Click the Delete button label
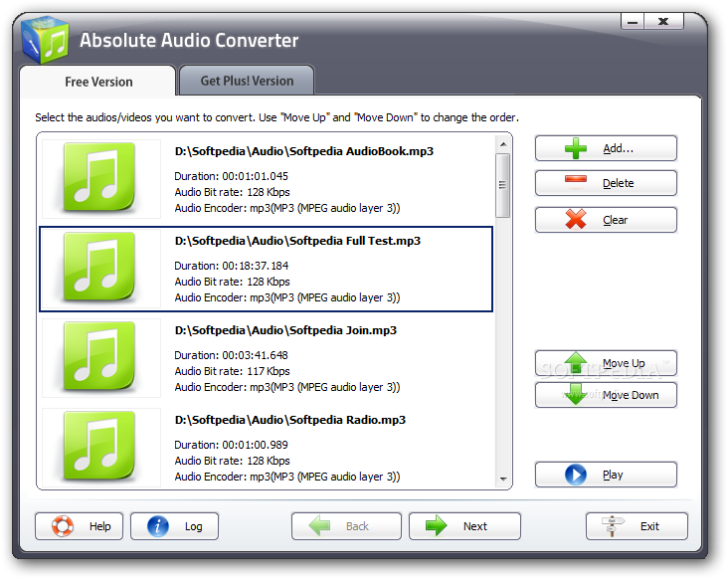Screen dimensions: 728x579 coord(618,183)
